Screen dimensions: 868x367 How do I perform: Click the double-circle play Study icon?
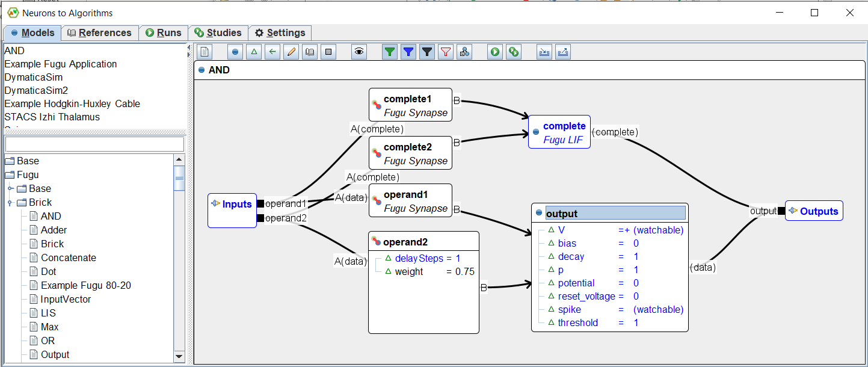(514, 52)
